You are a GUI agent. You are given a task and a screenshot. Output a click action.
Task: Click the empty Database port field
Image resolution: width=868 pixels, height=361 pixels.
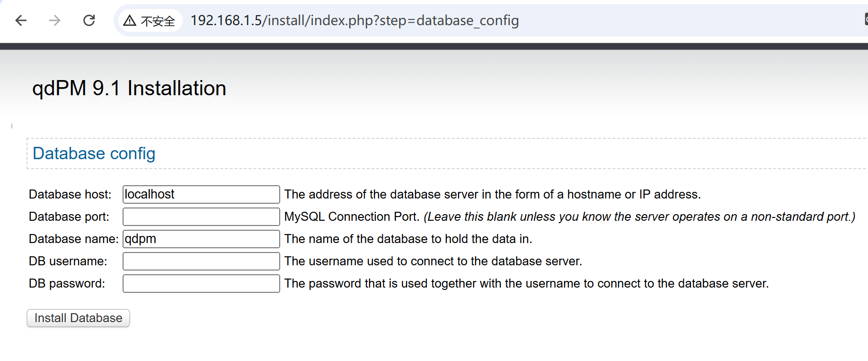[x=201, y=217]
